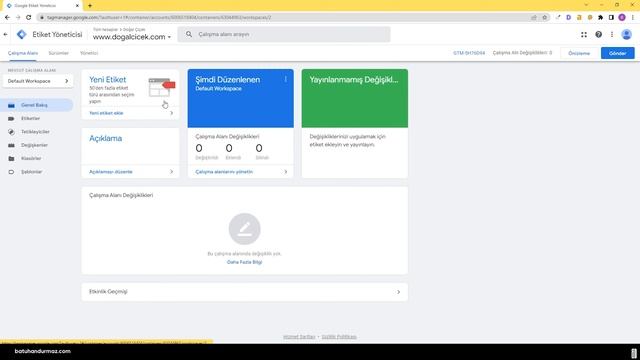This screenshot has height=360, width=640.
Task: Bookmark the page with the star icon
Action: [x=544, y=18]
